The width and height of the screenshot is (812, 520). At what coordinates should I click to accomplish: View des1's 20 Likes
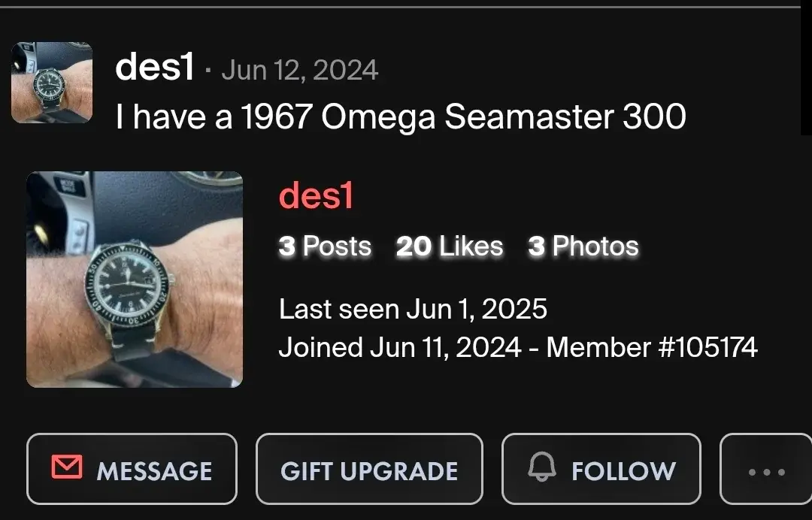pyautogui.click(x=449, y=246)
